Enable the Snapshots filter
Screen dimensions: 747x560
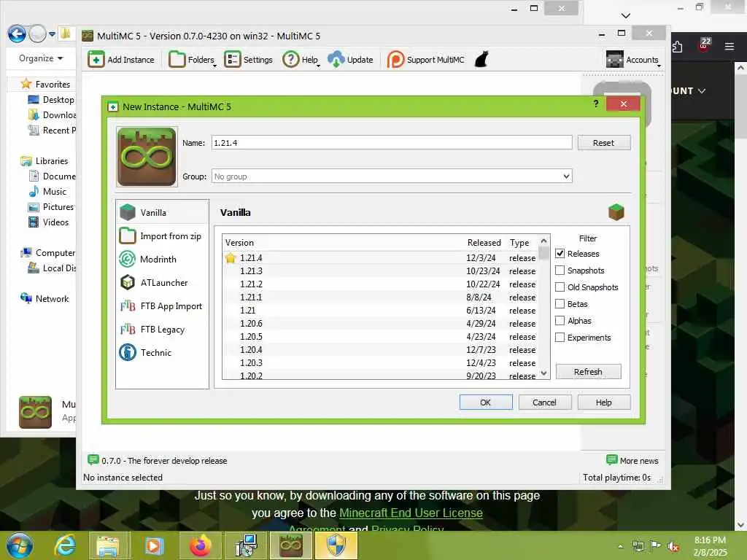(x=560, y=270)
